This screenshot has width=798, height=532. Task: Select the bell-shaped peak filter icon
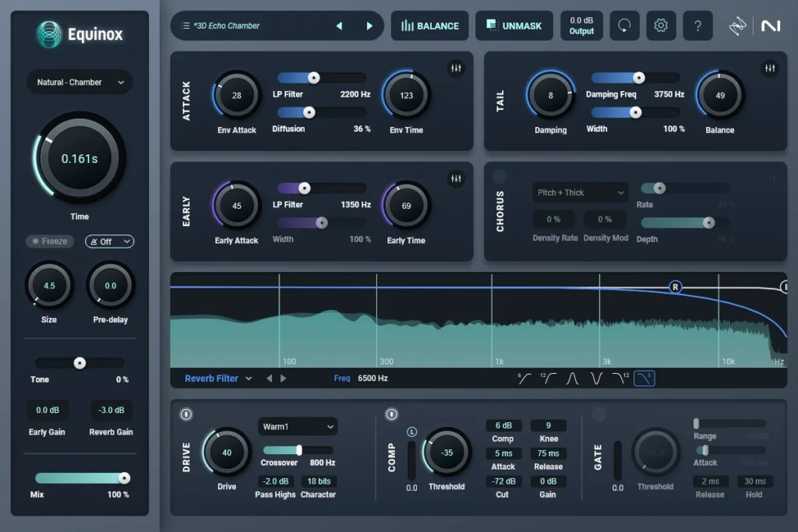(572, 379)
